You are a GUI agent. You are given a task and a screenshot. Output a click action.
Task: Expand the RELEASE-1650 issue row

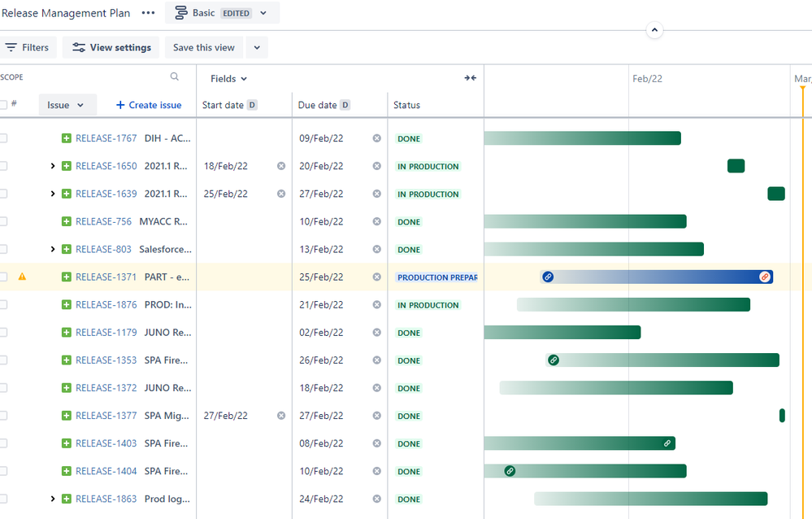[53, 166]
